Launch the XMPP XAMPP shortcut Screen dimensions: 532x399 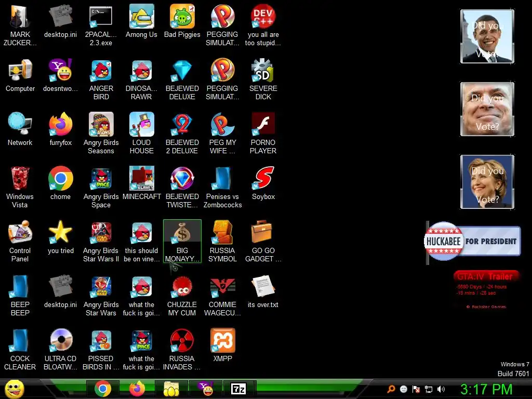(222, 345)
